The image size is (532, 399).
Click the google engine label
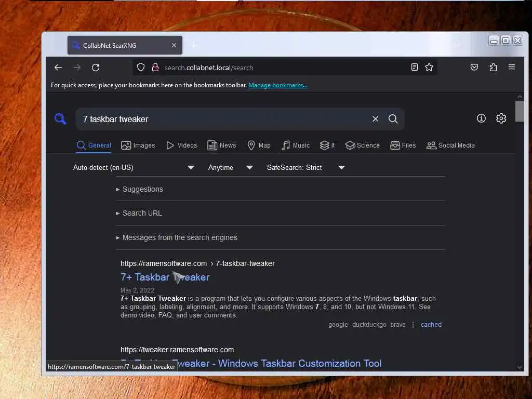coord(338,325)
